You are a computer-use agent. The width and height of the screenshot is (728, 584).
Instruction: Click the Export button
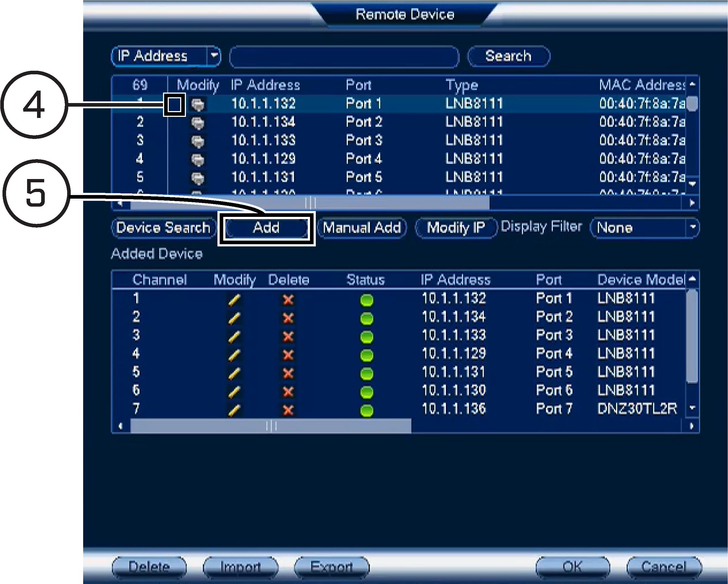332,567
